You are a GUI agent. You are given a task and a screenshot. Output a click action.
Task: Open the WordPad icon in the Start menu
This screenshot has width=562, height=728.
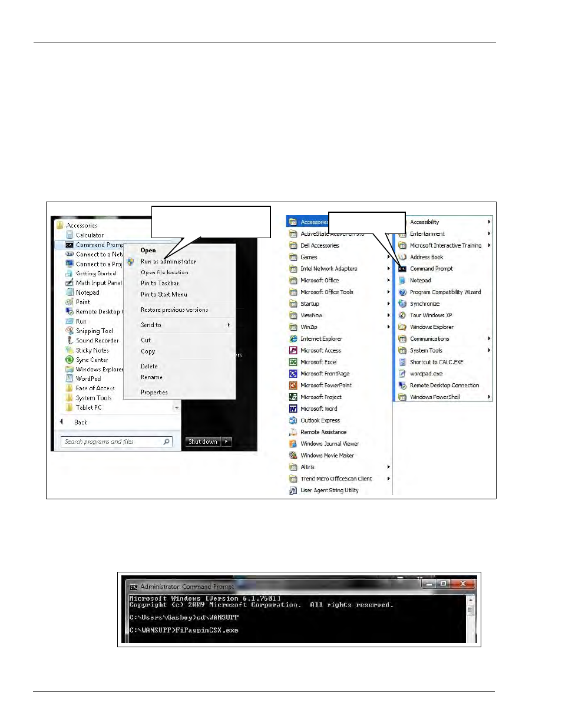tap(70, 378)
